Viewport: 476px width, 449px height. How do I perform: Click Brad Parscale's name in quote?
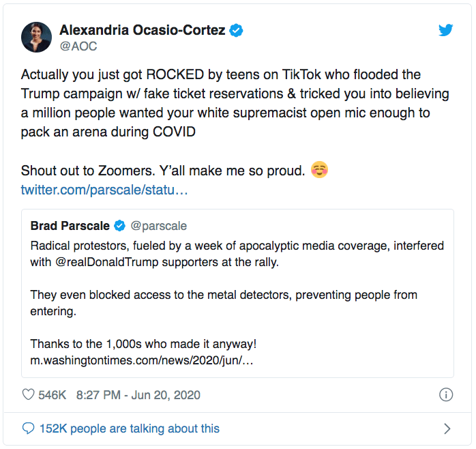click(70, 226)
